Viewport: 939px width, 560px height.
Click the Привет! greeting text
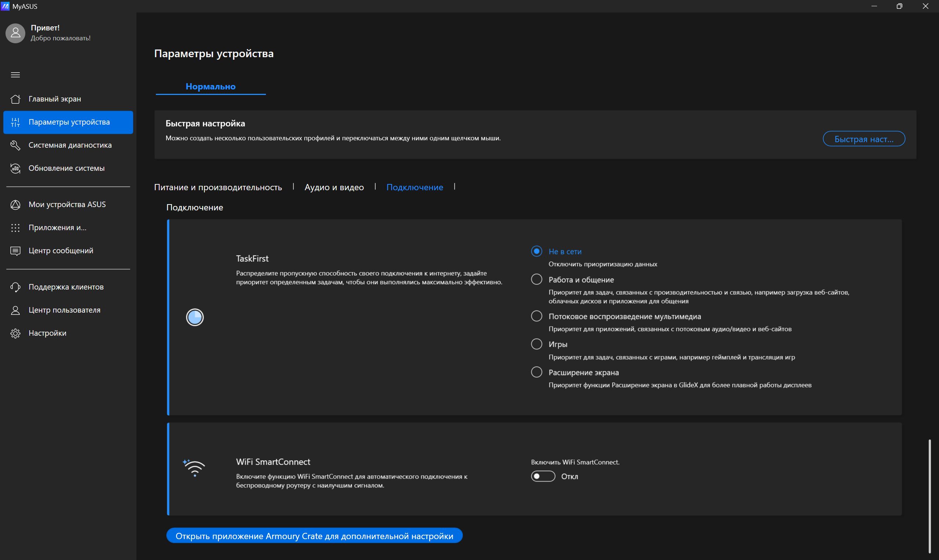(x=45, y=27)
